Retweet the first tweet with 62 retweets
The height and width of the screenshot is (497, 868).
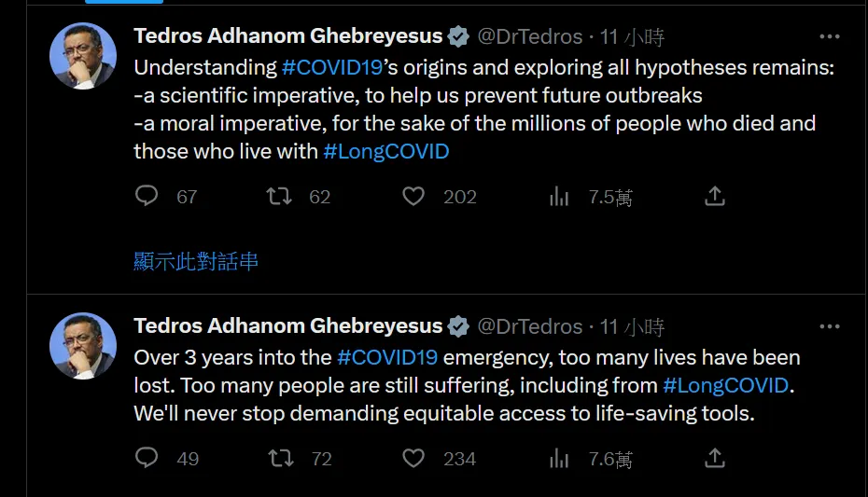279,196
